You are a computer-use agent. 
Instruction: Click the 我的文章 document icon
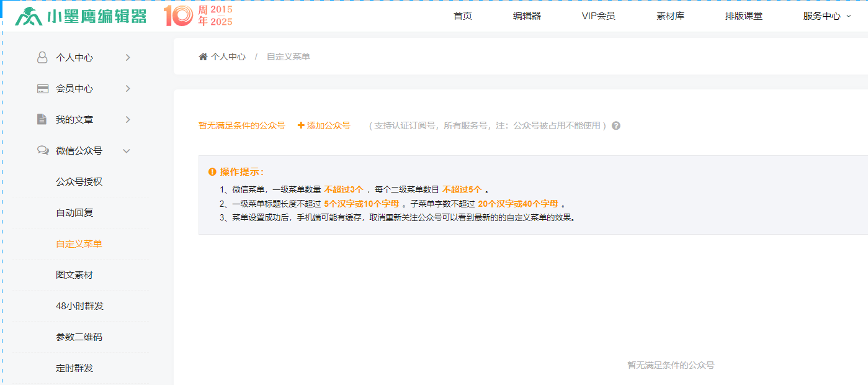click(42, 119)
